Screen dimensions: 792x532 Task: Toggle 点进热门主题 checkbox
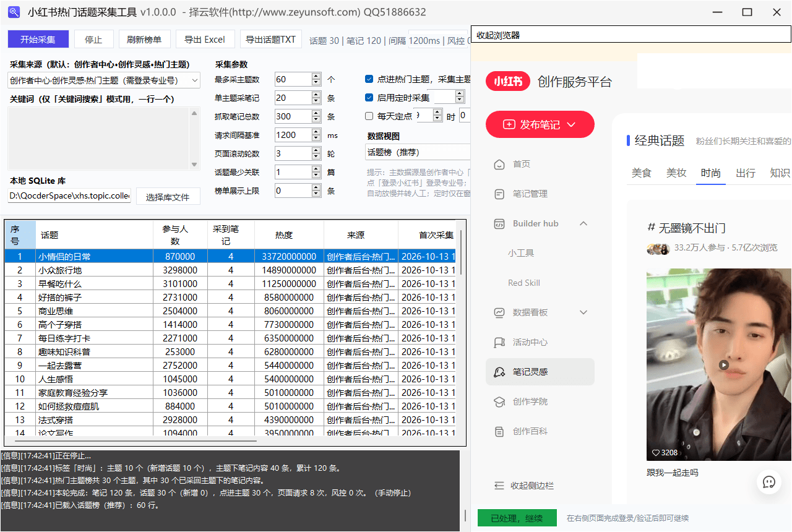[x=369, y=79]
